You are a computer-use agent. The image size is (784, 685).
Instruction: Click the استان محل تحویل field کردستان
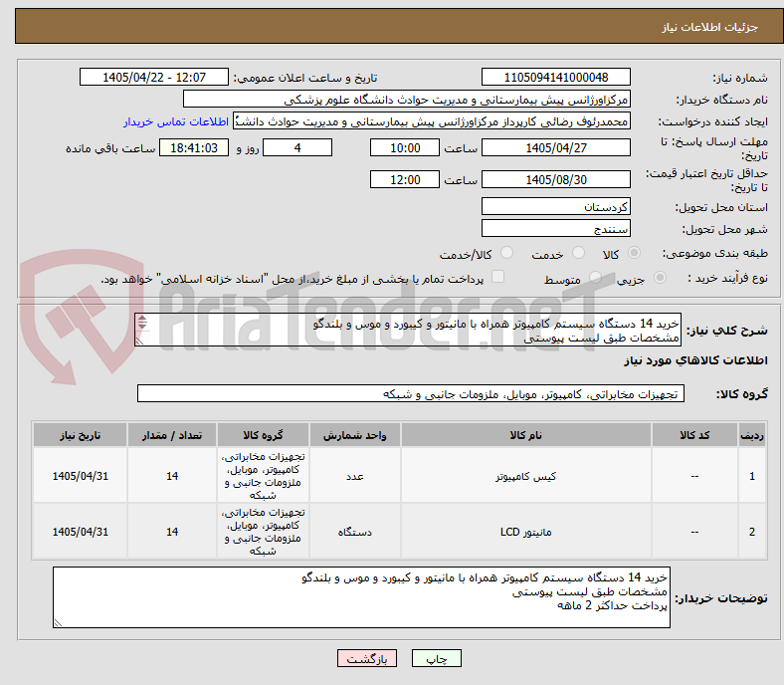[555, 206]
